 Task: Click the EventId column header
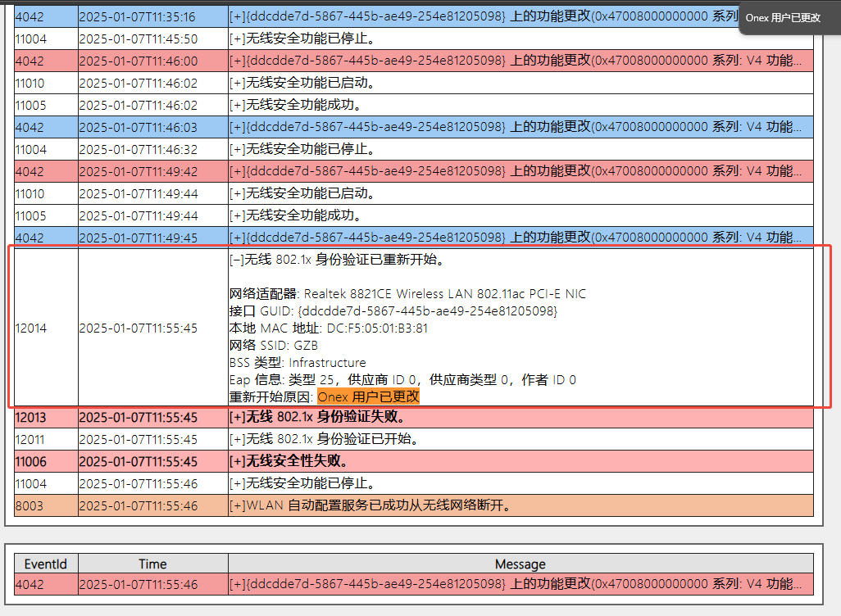pos(46,564)
